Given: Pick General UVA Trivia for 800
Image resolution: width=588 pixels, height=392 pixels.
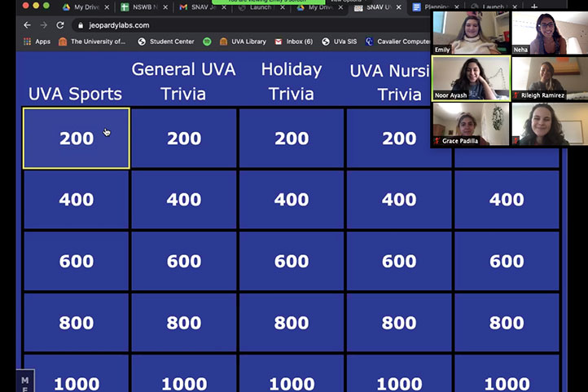Looking at the screenshot, I should (184, 323).
